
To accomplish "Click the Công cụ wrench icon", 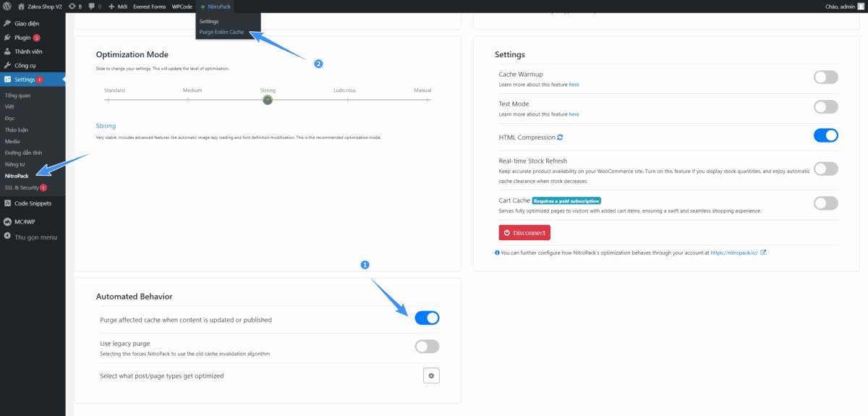I will pos(7,65).
